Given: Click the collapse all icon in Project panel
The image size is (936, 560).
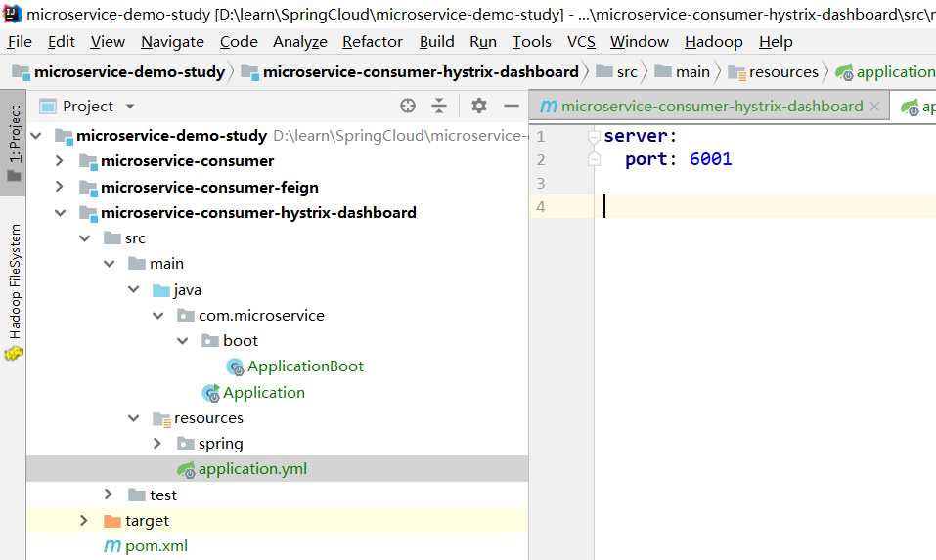Looking at the screenshot, I should click(x=439, y=107).
